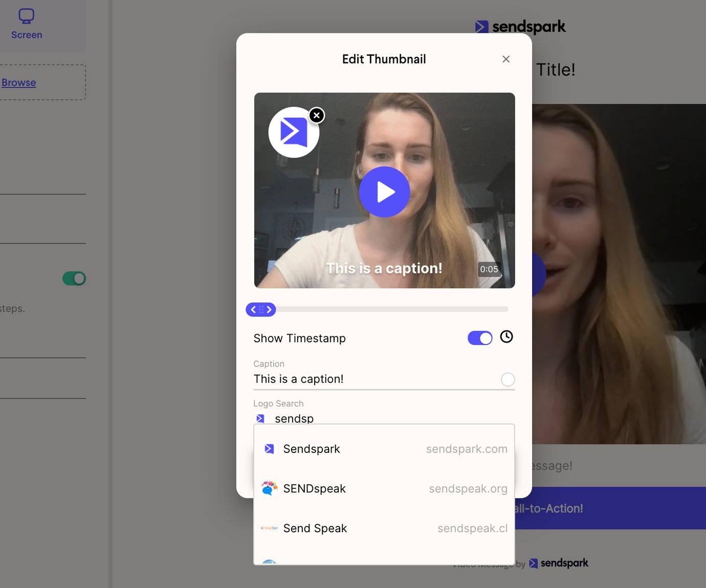The height and width of the screenshot is (588, 706).
Task: Click the left chevron on the frame scrubber handle
Action: coord(253,309)
